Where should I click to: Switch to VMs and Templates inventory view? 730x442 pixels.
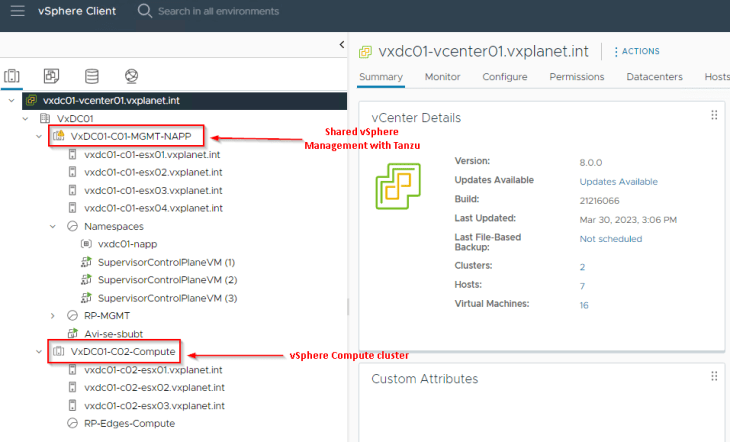tap(51, 76)
